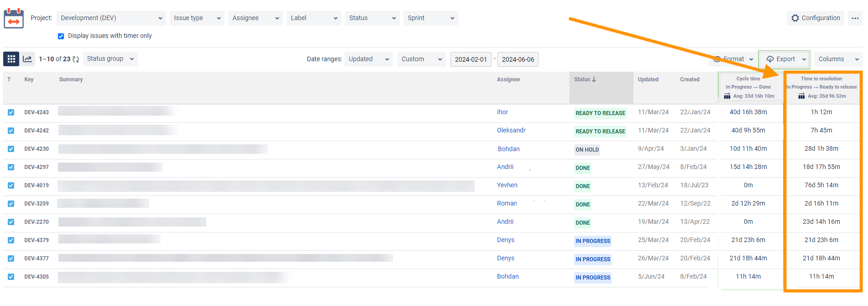868x306 pixels.
Task: Open the Columns dropdown
Action: 838,59
